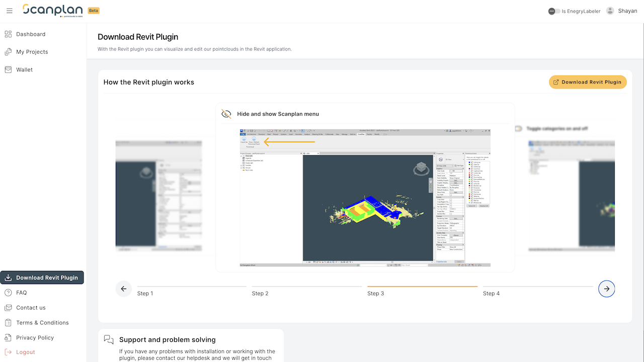Click the Logout icon
This screenshot has width=644, height=362.
(8, 352)
